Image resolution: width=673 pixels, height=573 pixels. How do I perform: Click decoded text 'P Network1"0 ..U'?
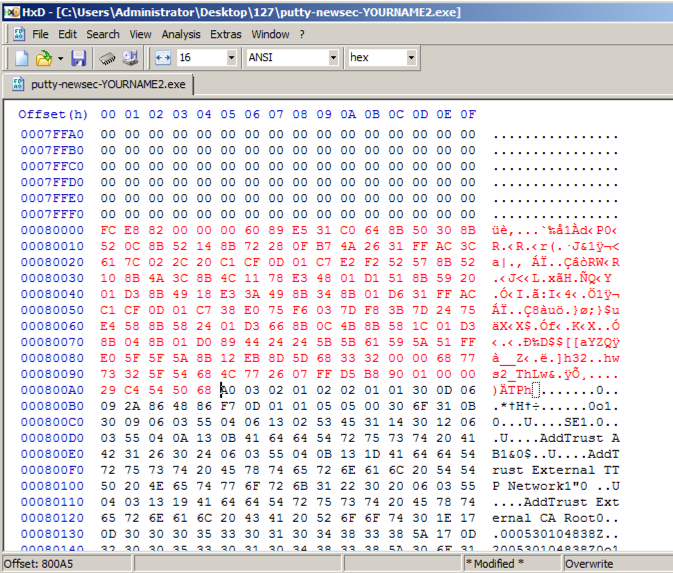pyautogui.click(x=556, y=486)
